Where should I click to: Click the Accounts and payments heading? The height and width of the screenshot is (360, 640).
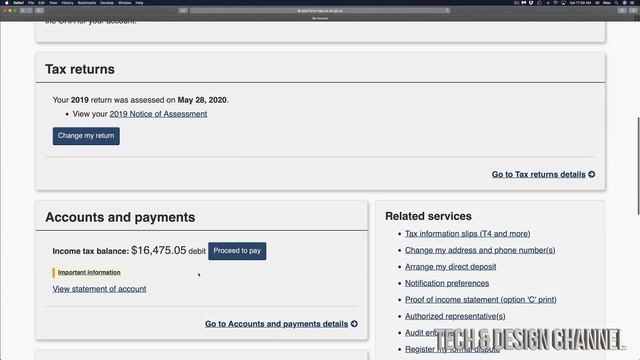point(120,217)
